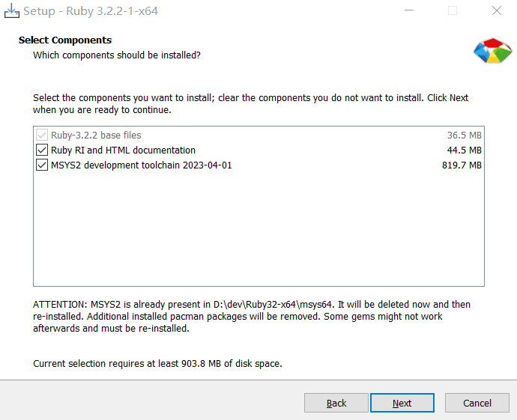Cancel the Ruby setup
517x420 pixels.
point(477,403)
